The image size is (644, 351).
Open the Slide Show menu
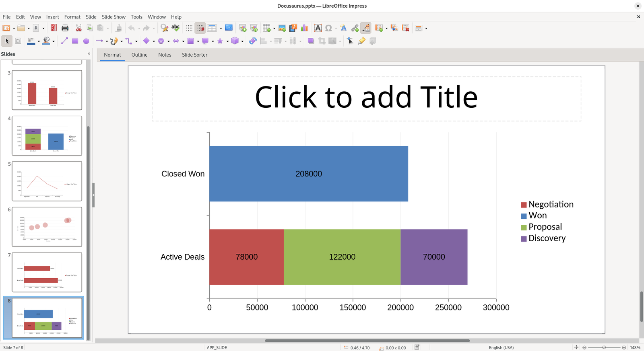coord(114,17)
